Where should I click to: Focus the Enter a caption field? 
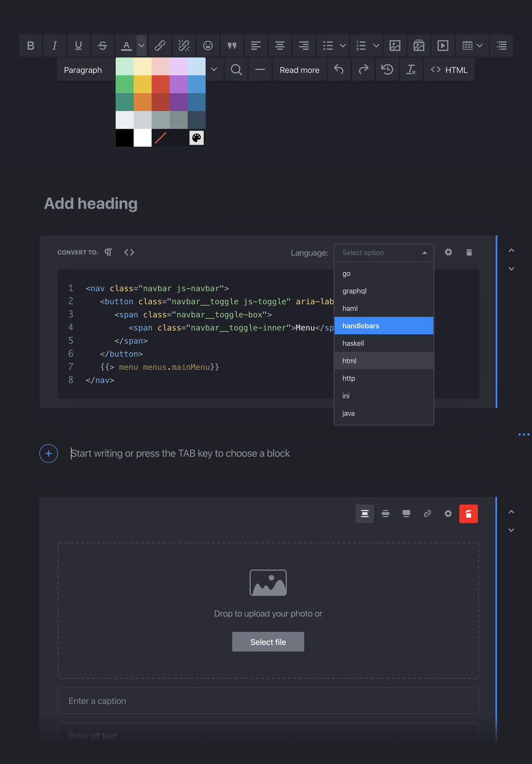(x=268, y=701)
